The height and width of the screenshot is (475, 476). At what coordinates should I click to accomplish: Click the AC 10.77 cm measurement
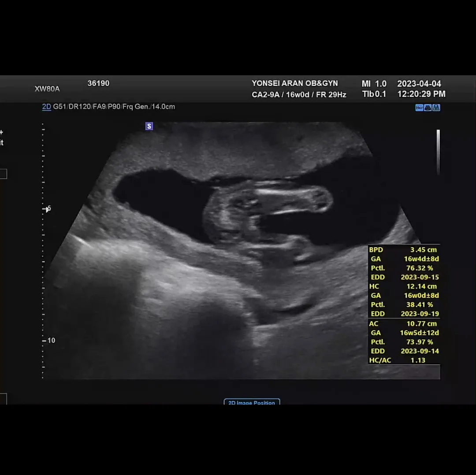[x=403, y=324]
